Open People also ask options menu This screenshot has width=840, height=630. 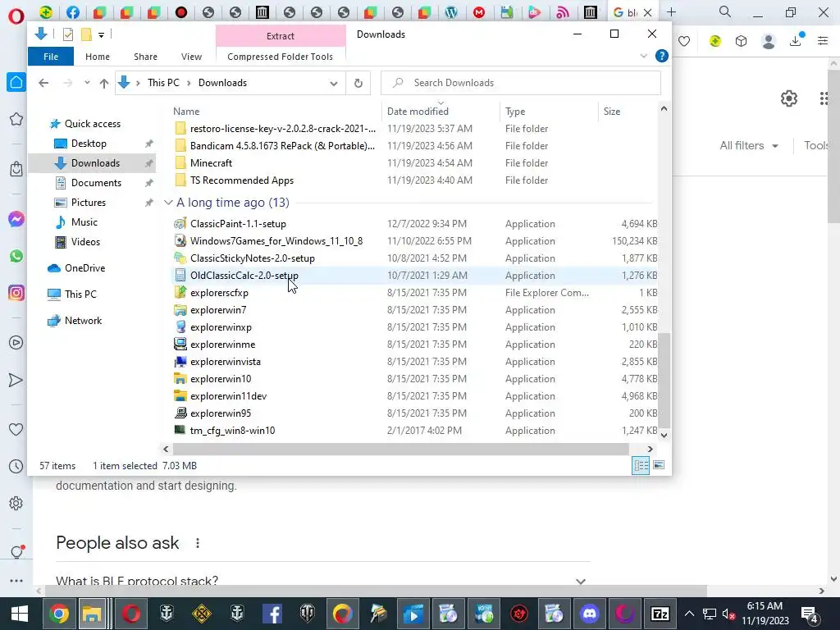[x=198, y=543]
